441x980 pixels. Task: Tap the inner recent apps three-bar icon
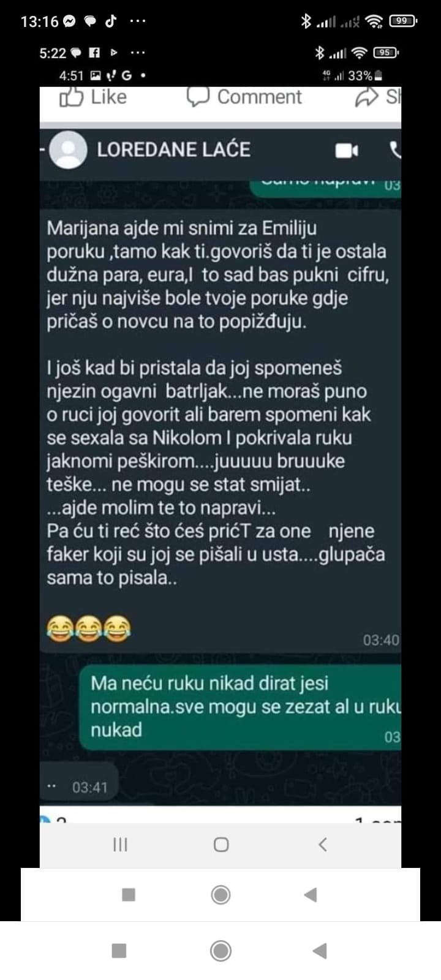coord(120,845)
